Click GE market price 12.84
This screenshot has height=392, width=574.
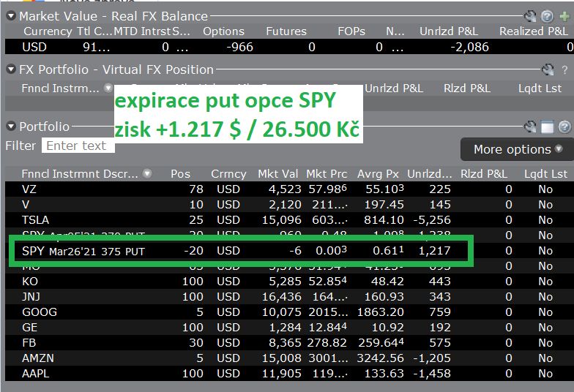click(x=328, y=328)
